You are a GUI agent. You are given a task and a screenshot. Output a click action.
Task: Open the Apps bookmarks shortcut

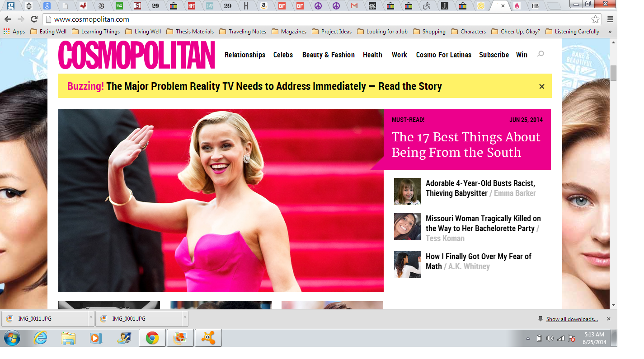tap(14, 32)
